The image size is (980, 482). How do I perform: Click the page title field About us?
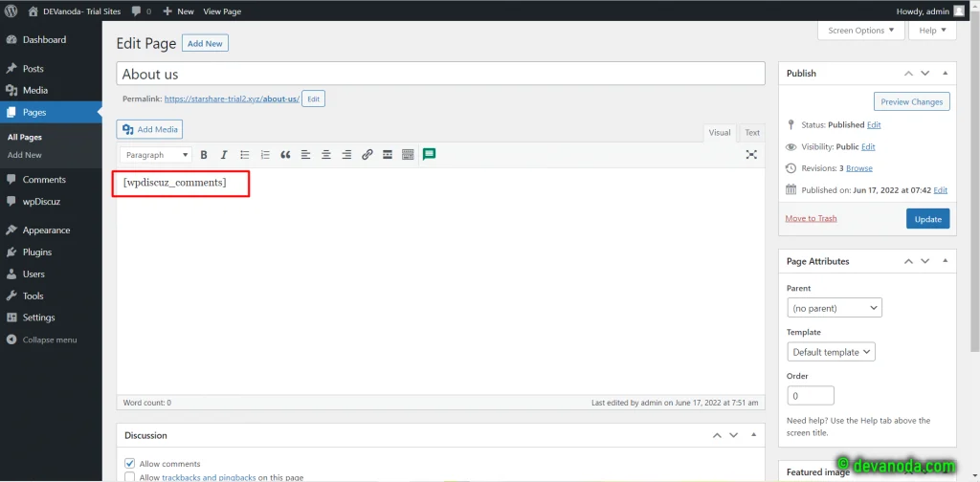click(440, 74)
